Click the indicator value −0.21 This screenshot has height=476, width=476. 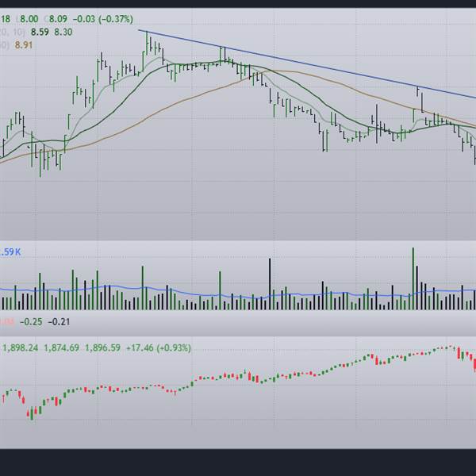[59, 322]
